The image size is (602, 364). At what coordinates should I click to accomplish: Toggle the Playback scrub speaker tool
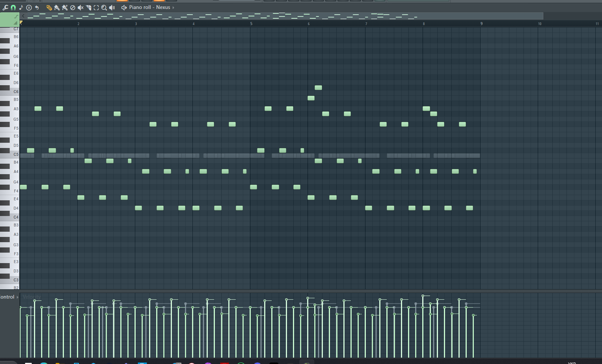[112, 7]
